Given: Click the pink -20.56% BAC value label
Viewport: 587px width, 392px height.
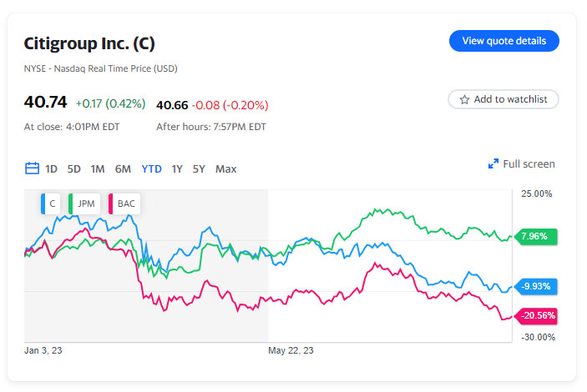Looking at the screenshot, I should [x=534, y=316].
